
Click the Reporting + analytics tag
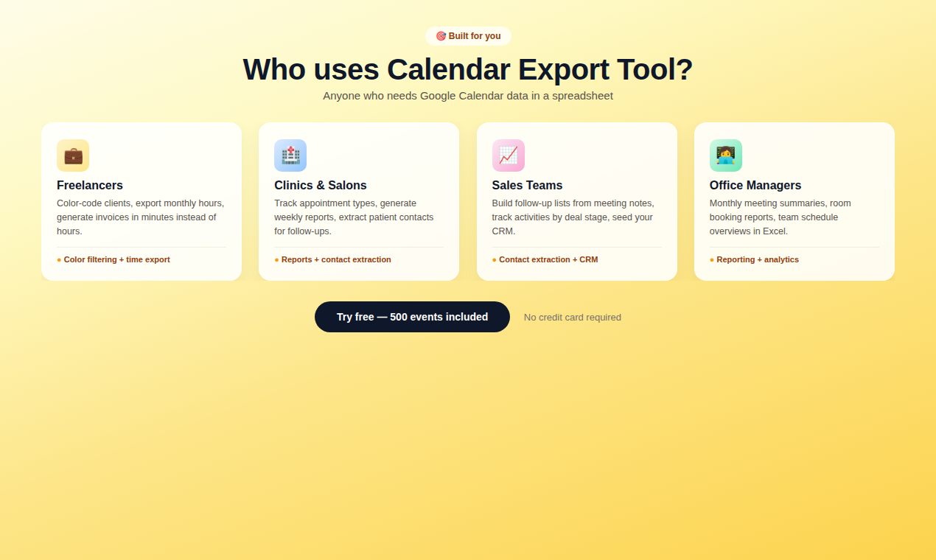click(758, 259)
